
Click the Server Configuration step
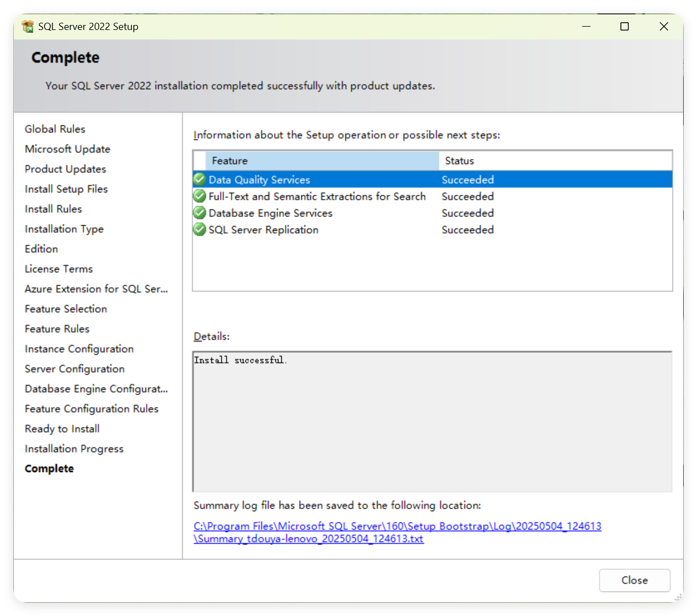tap(74, 368)
